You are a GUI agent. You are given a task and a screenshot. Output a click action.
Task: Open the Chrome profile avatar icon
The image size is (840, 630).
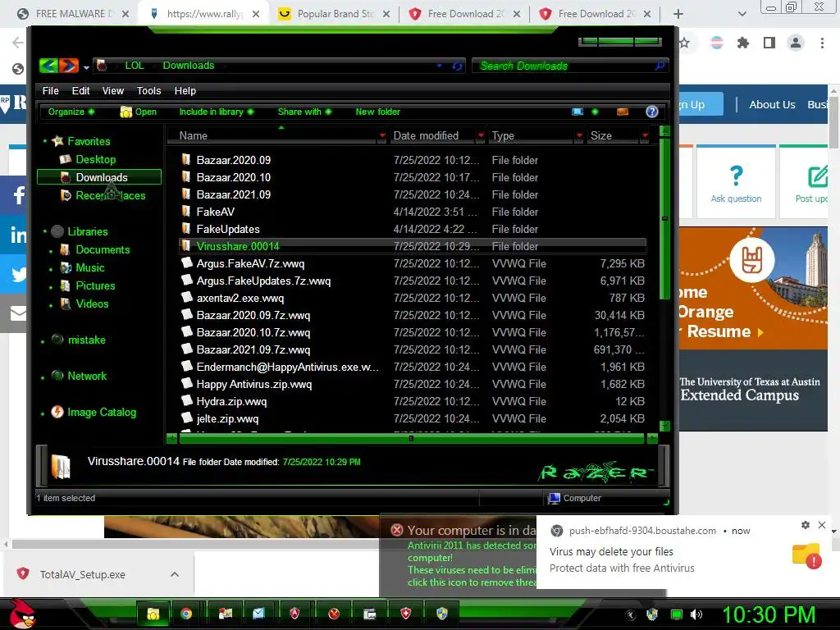click(x=796, y=43)
